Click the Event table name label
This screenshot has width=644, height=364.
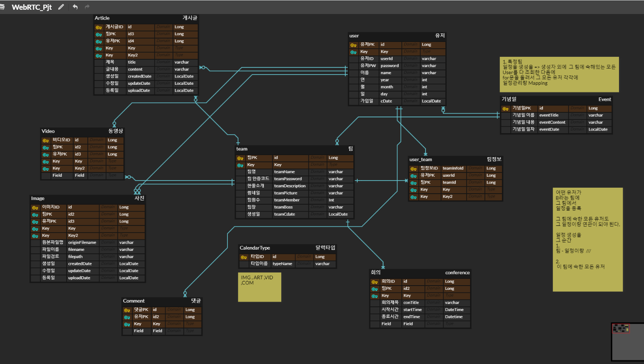(605, 100)
